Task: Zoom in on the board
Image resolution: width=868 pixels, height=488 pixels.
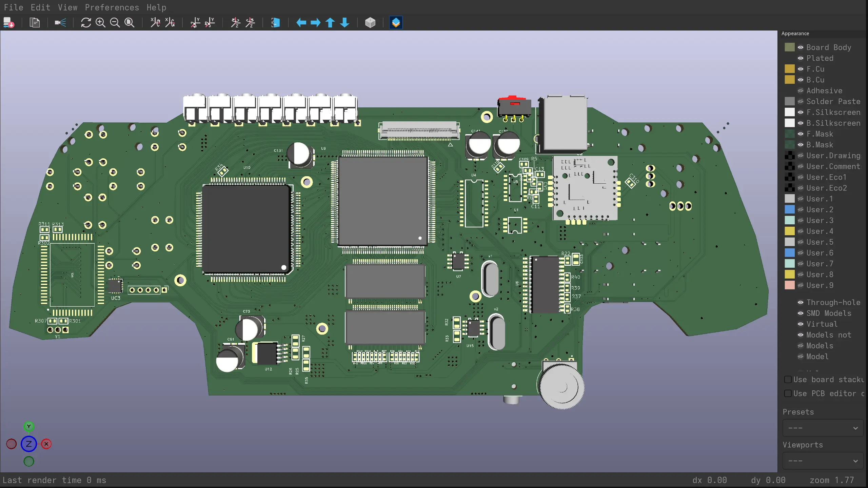Action: [x=100, y=23]
